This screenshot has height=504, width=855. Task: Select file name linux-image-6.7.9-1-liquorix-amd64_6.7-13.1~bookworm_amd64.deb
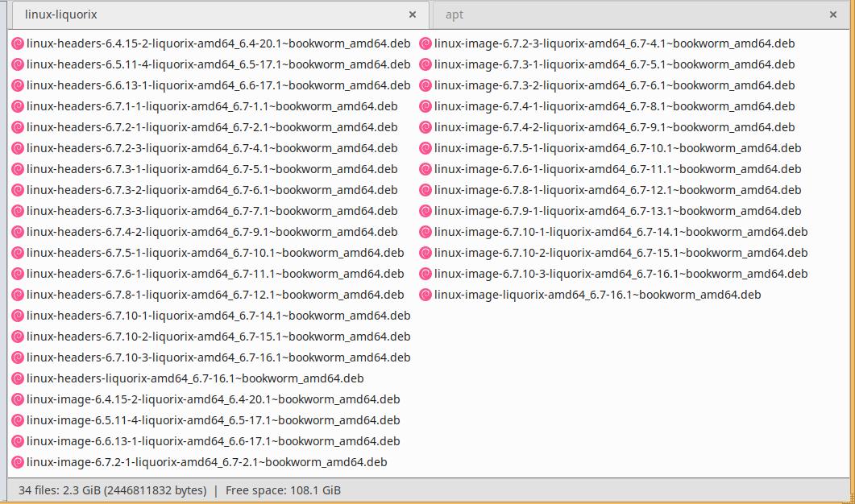click(618, 211)
